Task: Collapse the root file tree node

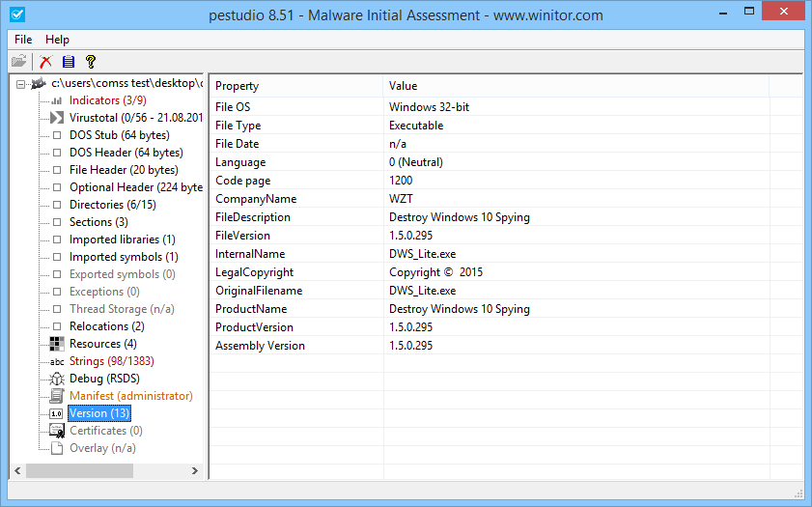Action: [x=20, y=84]
